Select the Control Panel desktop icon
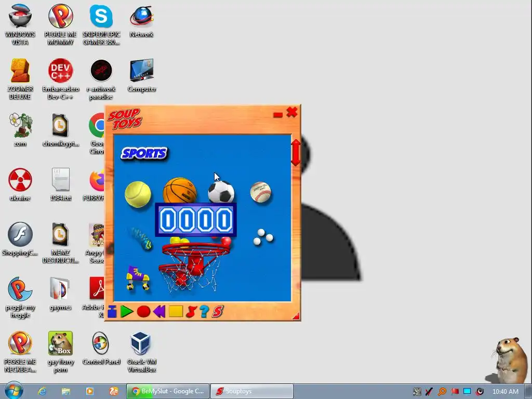 tap(101, 348)
